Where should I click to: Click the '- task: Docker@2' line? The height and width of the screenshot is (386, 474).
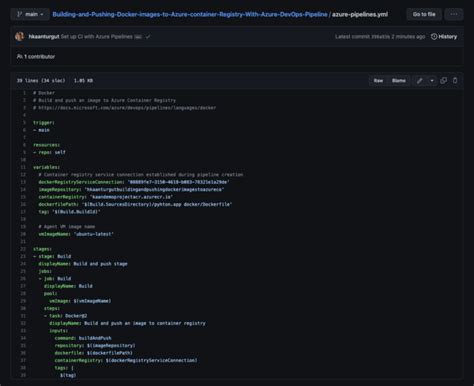65,316
